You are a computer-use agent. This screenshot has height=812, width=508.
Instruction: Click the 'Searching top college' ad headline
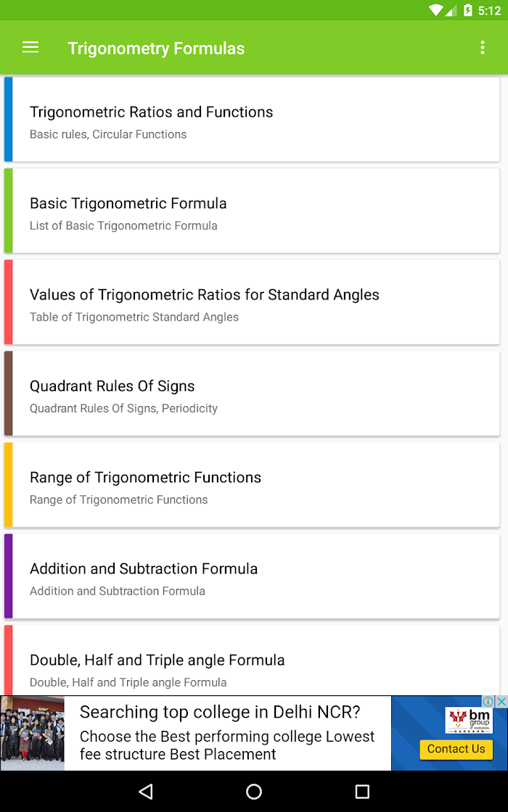pyautogui.click(x=220, y=712)
